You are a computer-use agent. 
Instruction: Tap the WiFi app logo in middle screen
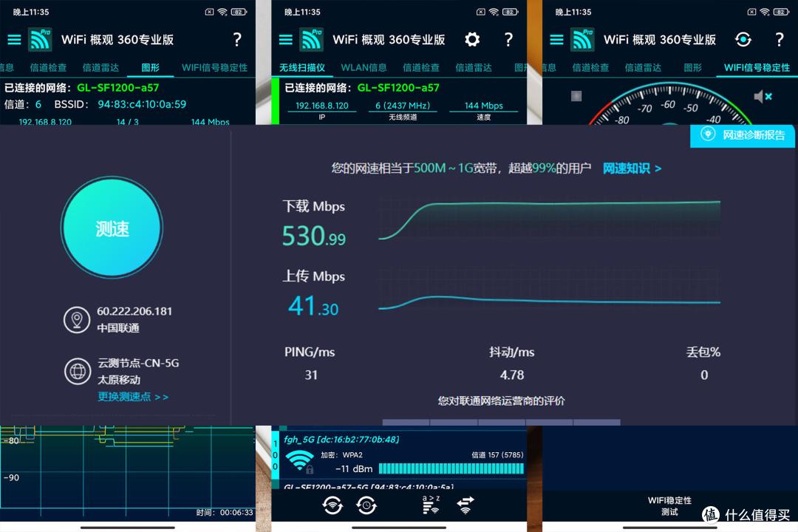[312, 40]
